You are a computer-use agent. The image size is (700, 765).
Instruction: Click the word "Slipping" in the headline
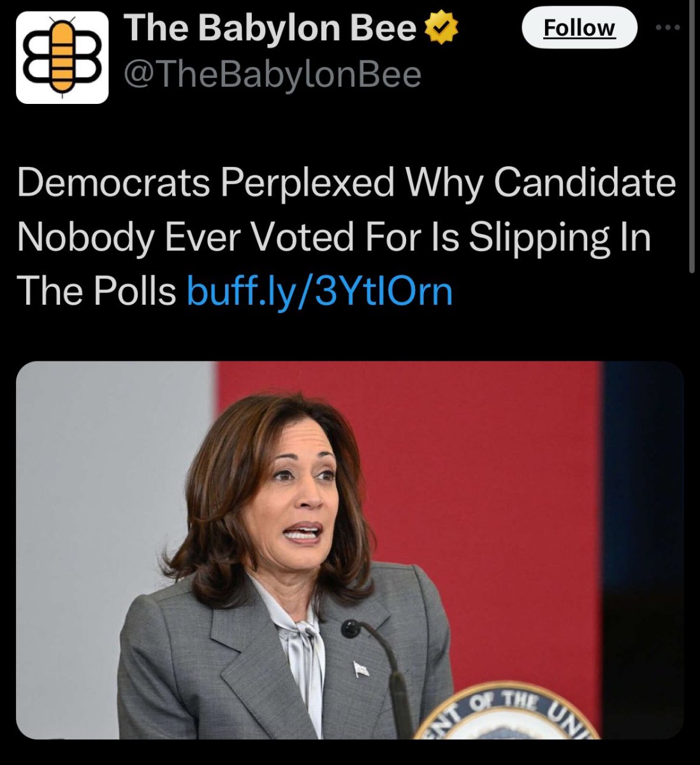coord(541,237)
